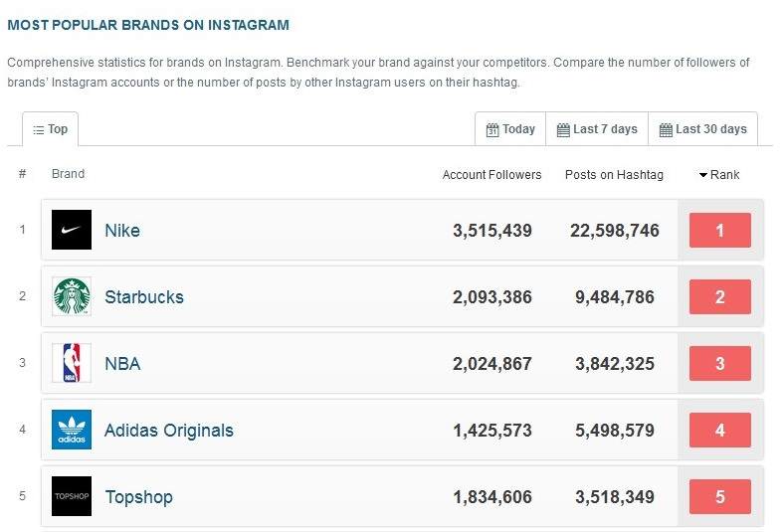Open the Top tab
This screenshot has width=783, height=532.
tap(51, 129)
